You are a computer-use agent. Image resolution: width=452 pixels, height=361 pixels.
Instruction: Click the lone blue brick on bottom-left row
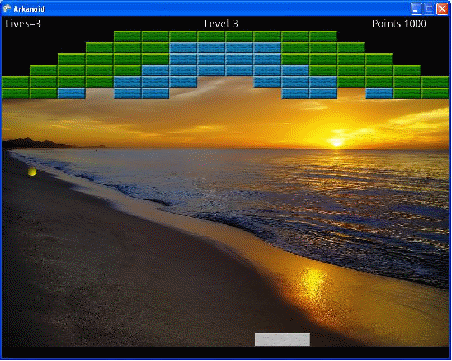pyautogui.click(x=72, y=93)
